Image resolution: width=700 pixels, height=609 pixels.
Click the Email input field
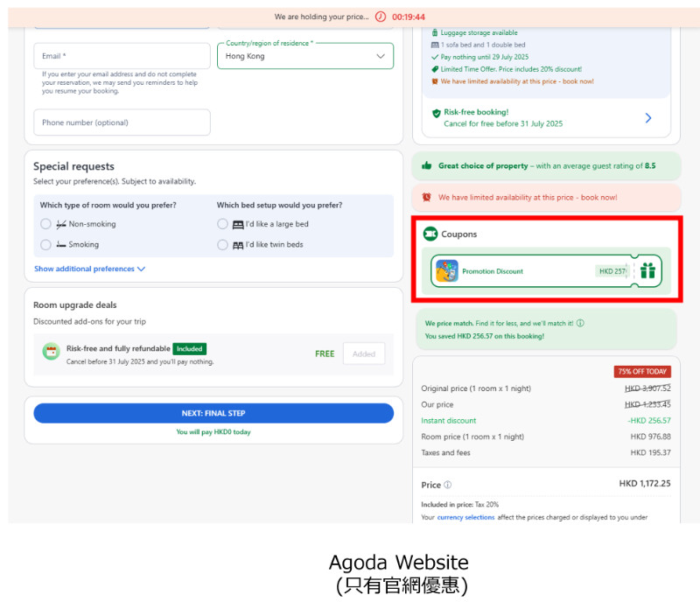122,56
